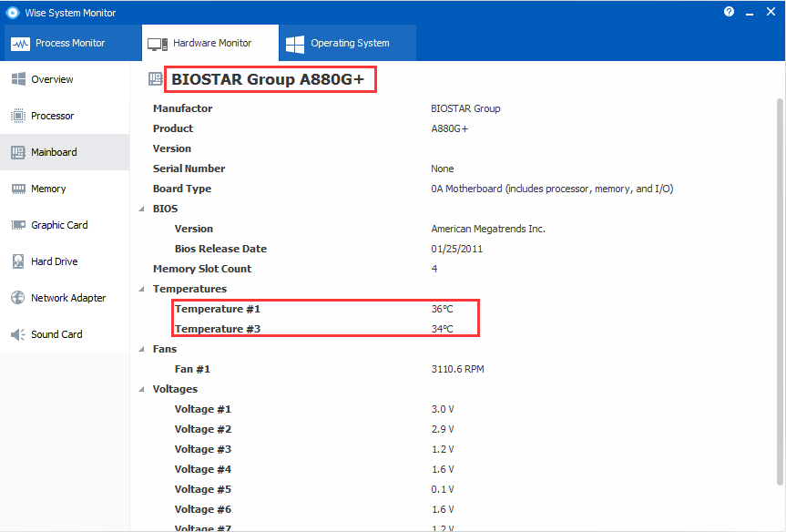
Task: Click the Network Adapter globe icon
Action: 18,297
